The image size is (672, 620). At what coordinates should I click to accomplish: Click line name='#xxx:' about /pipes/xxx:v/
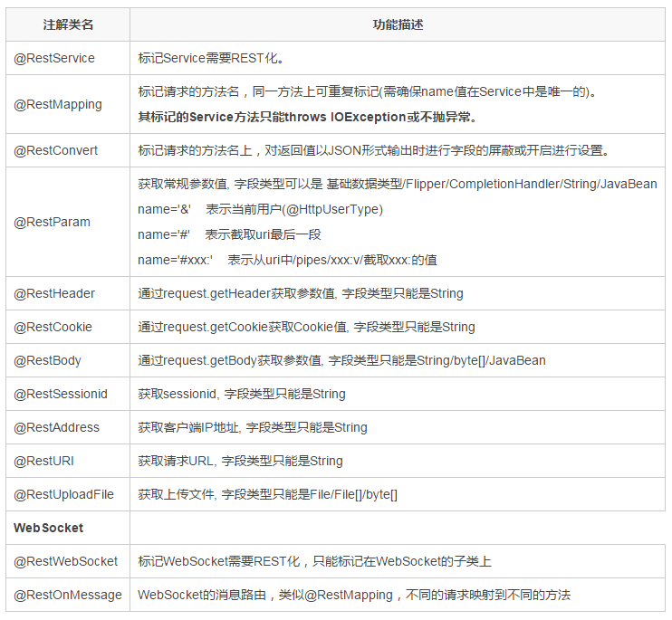(287, 260)
